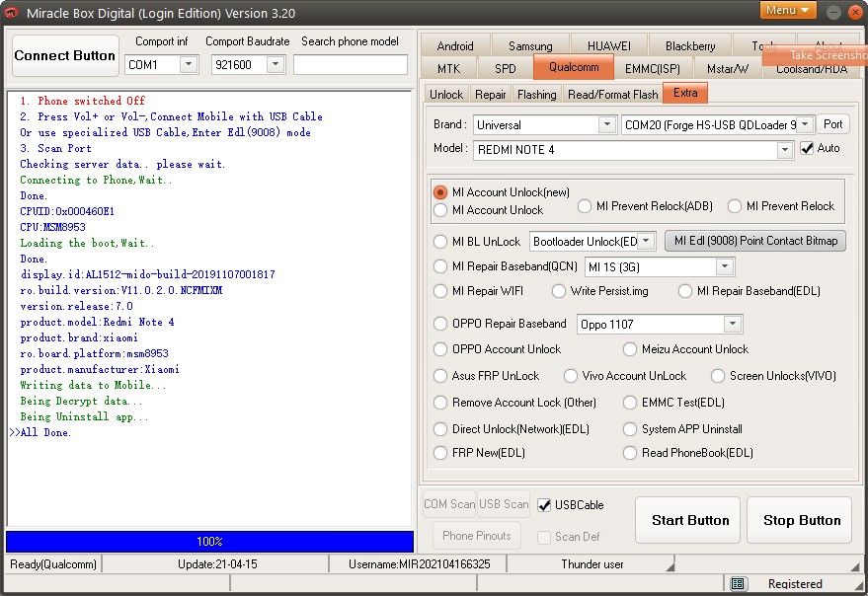Image resolution: width=868 pixels, height=596 pixels.
Task: Choose the Write Persist.img option
Action: [x=559, y=290]
